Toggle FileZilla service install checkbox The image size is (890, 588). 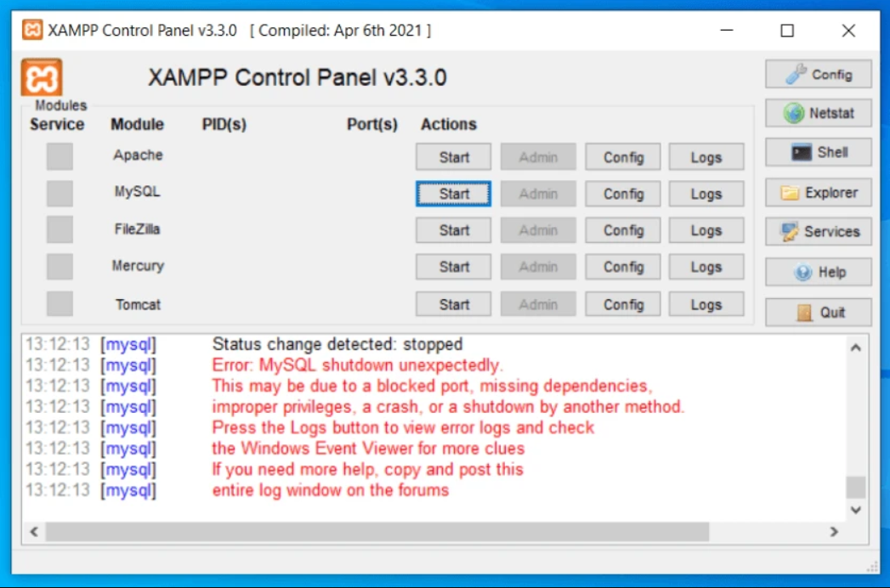coord(60,230)
